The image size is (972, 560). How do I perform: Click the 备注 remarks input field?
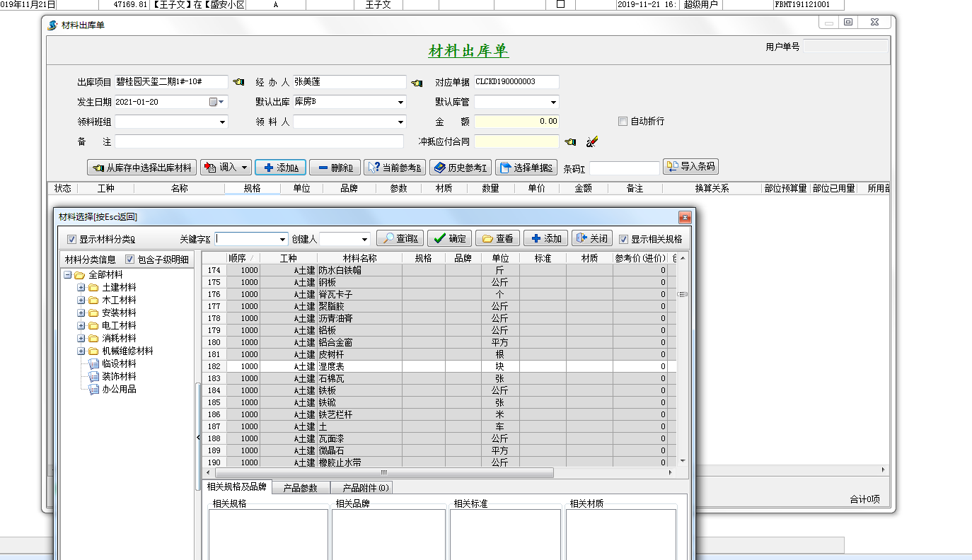[259, 141]
